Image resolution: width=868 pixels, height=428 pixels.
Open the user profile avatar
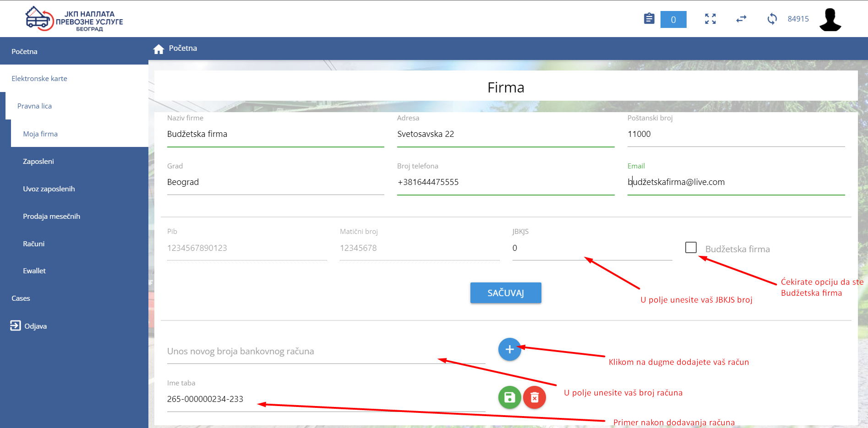pyautogui.click(x=830, y=20)
